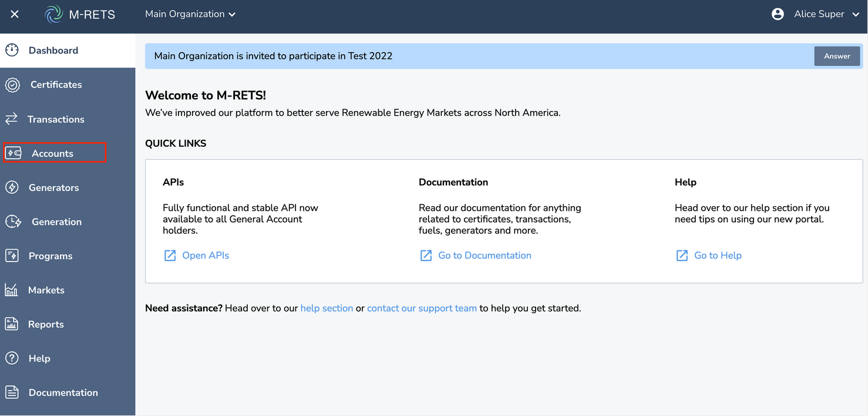Click the Markets chart icon
Viewport: 868px width, 416px height.
pos(11,290)
